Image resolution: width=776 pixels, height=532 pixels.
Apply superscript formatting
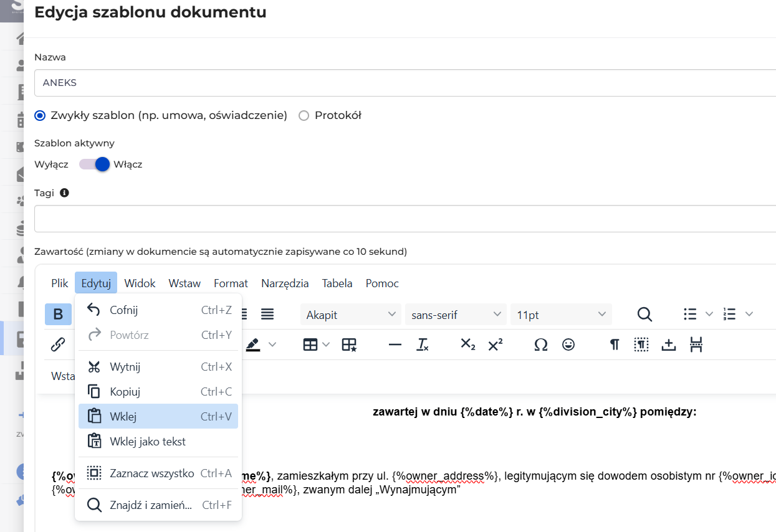coord(496,344)
